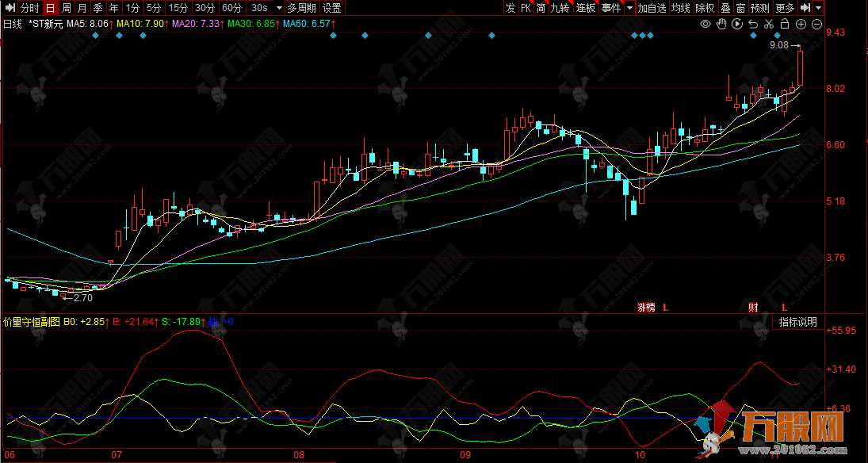Select the scissors cut tool

[x=769, y=25]
